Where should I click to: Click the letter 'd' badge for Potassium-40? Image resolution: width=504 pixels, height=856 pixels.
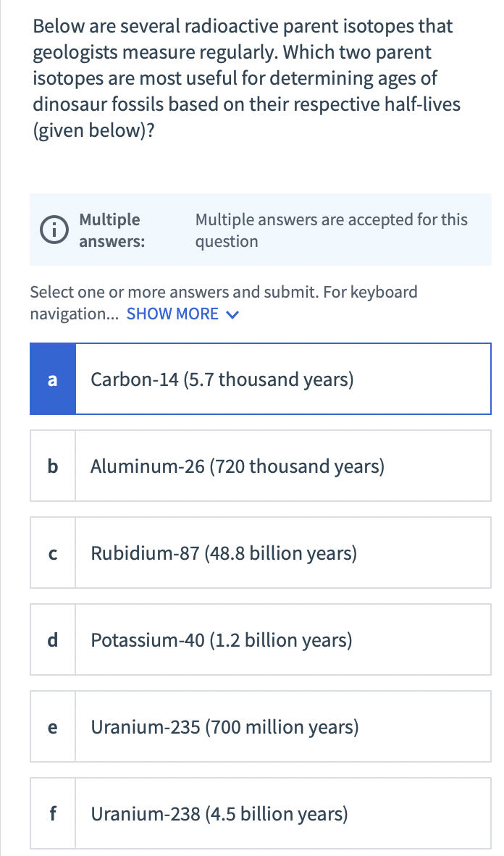pyautogui.click(x=52, y=639)
